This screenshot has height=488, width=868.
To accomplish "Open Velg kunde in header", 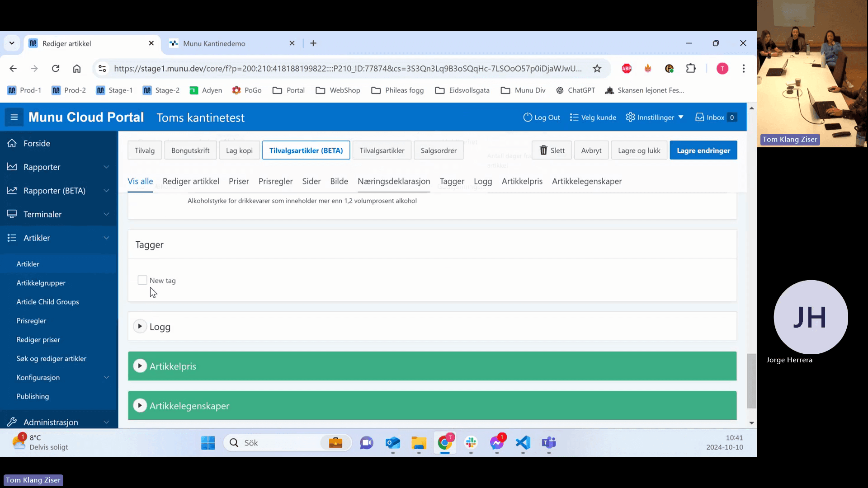I will (593, 117).
